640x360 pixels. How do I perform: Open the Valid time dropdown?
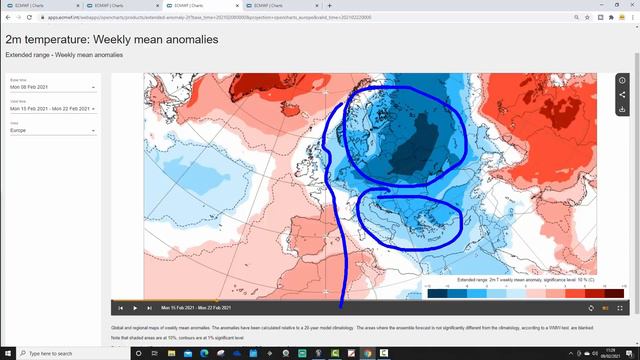pos(53,109)
